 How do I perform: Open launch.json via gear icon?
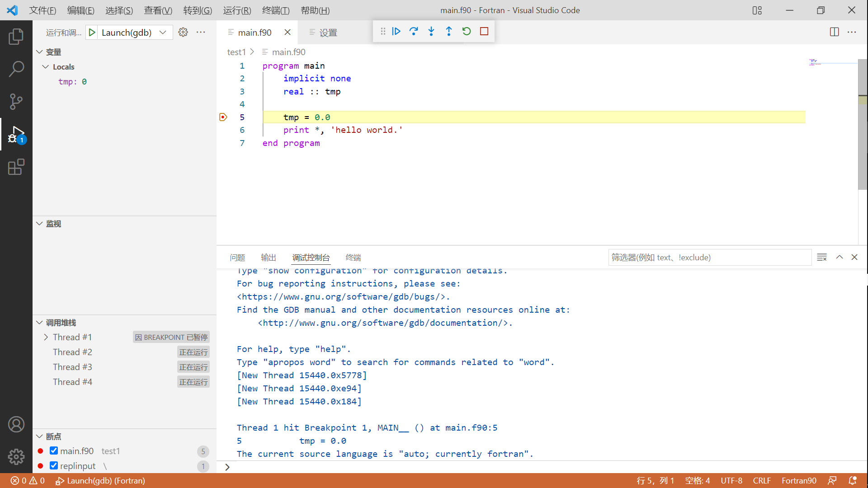coord(183,32)
